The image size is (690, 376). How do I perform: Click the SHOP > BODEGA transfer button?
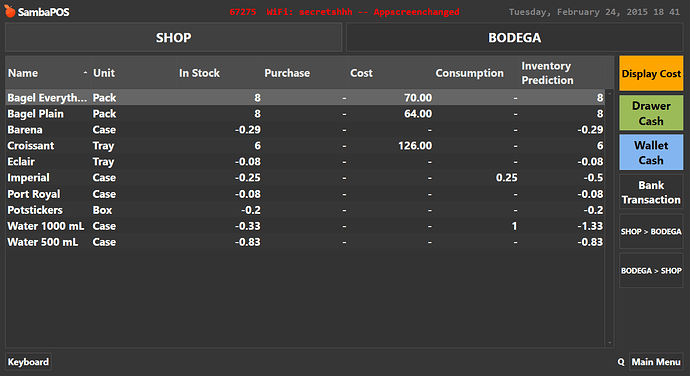[x=651, y=231]
